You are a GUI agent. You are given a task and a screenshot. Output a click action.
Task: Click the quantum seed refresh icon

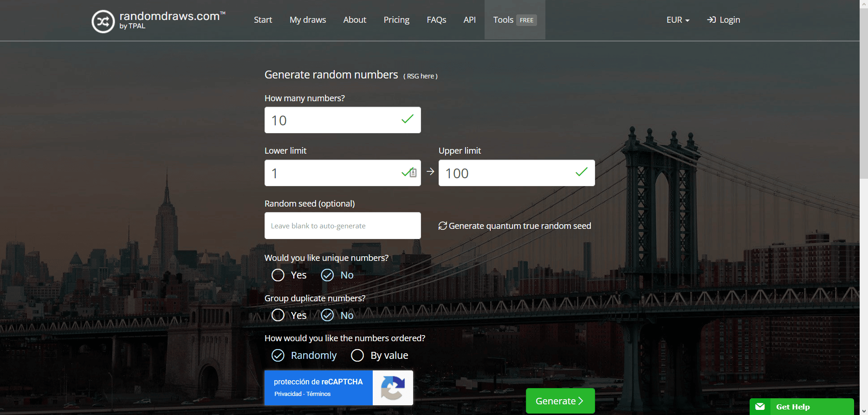coord(442,226)
